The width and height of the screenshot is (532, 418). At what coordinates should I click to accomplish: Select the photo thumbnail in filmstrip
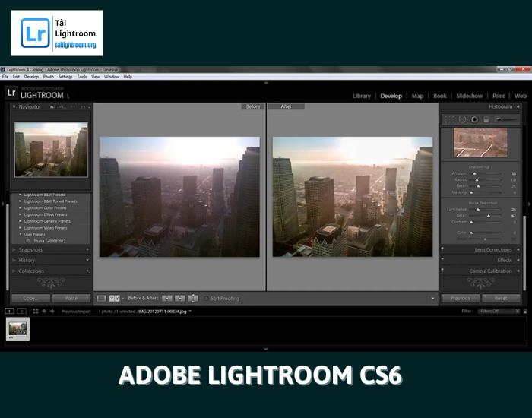click(18, 328)
